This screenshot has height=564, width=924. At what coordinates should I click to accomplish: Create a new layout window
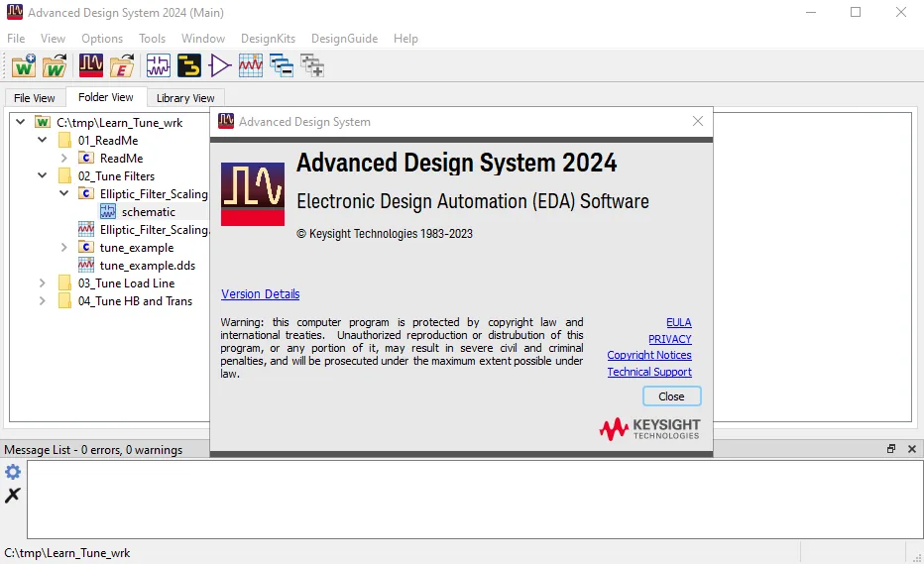(189, 65)
